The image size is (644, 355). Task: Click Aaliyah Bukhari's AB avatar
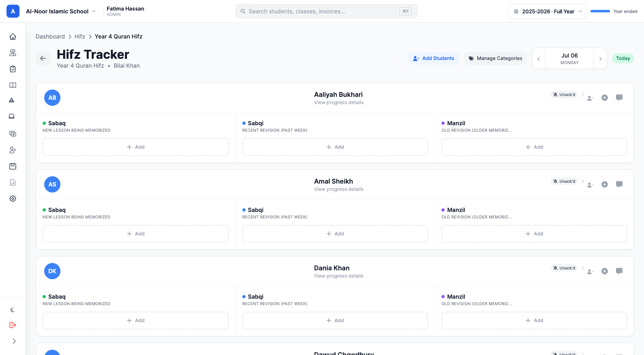click(x=52, y=98)
